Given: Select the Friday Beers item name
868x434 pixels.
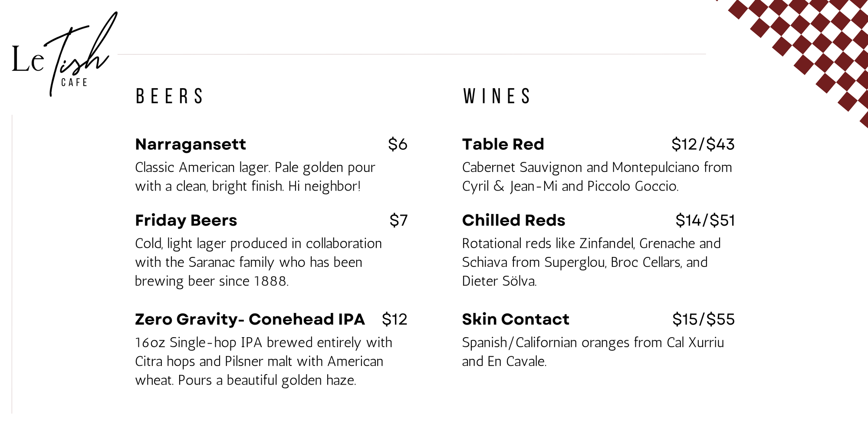Looking at the screenshot, I should tap(186, 220).
